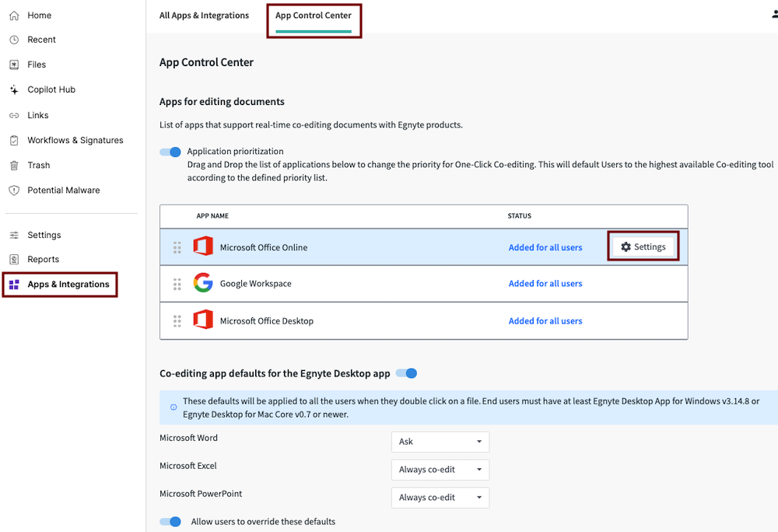Open Settings in the left sidebar
The height and width of the screenshot is (532, 778).
pos(44,235)
